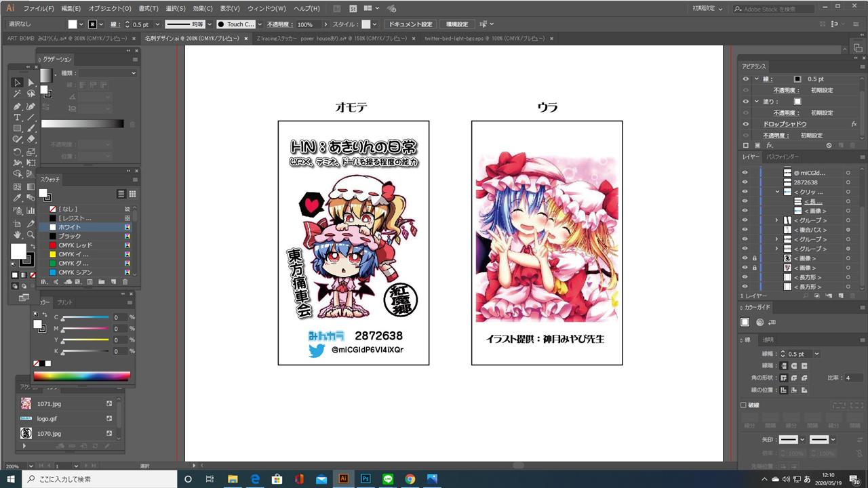868x488 pixels.
Task: Toggle visibility of fill (塗り) appearance row
Action: click(745, 102)
